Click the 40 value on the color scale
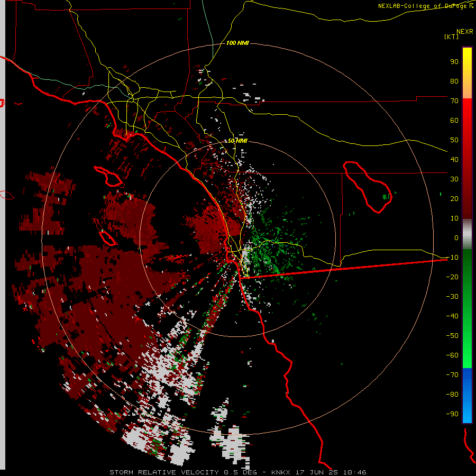 click(x=454, y=159)
